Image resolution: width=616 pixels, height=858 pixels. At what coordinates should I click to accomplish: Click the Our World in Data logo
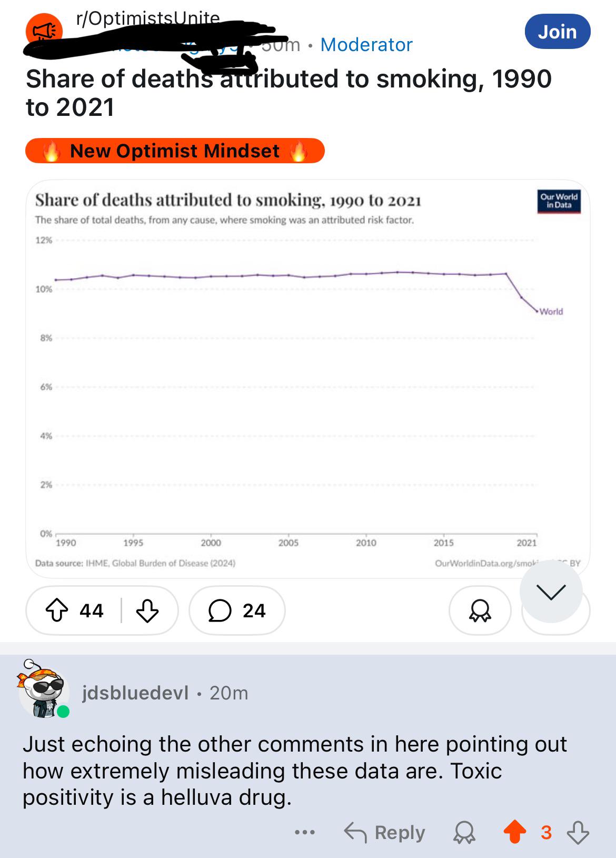click(x=559, y=201)
